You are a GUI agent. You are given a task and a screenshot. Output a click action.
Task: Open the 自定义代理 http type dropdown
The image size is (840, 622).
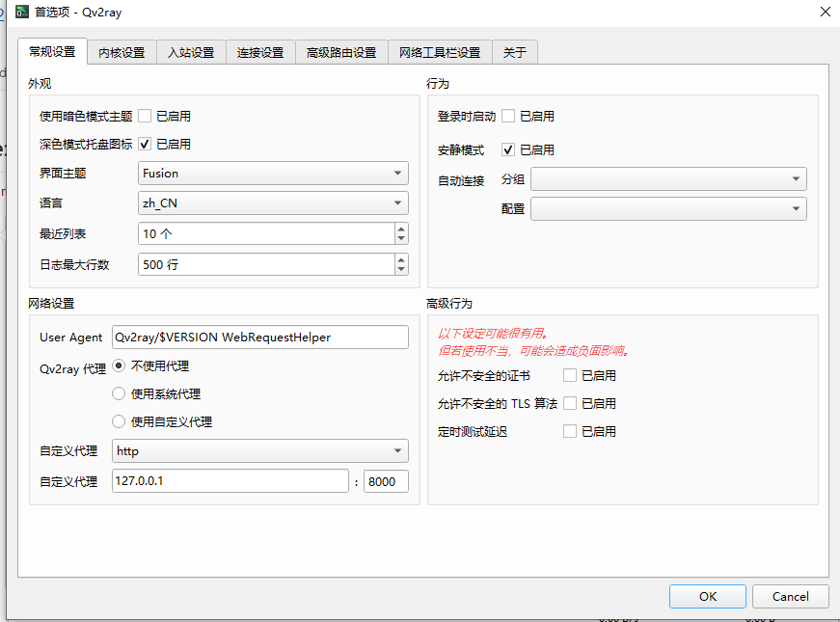pyautogui.click(x=260, y=450)
